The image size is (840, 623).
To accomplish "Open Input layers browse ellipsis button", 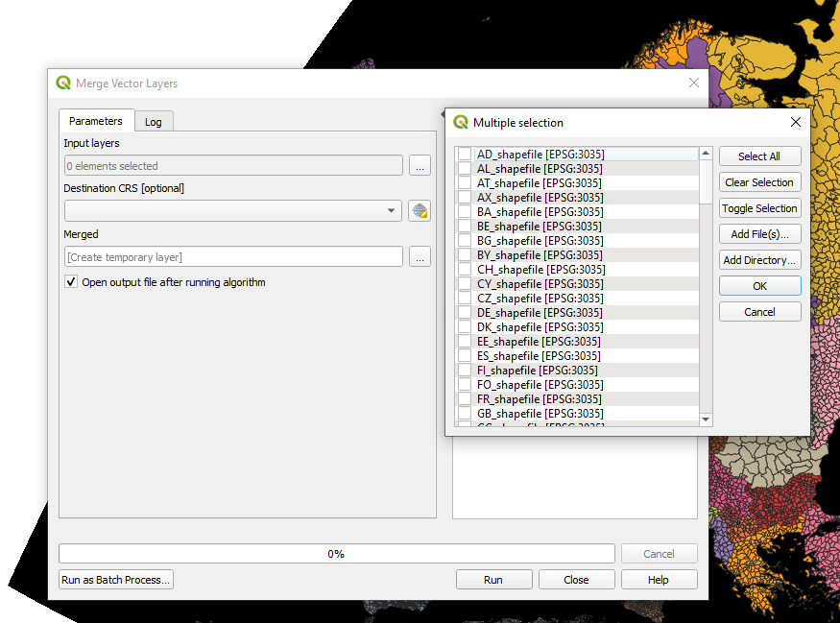I will click(419, 166).
